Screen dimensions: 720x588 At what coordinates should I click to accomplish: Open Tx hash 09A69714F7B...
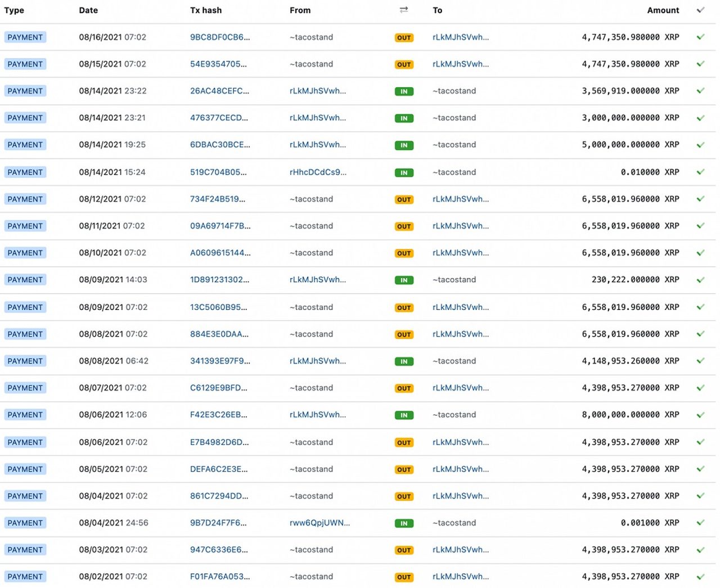(x=220, y=226)
